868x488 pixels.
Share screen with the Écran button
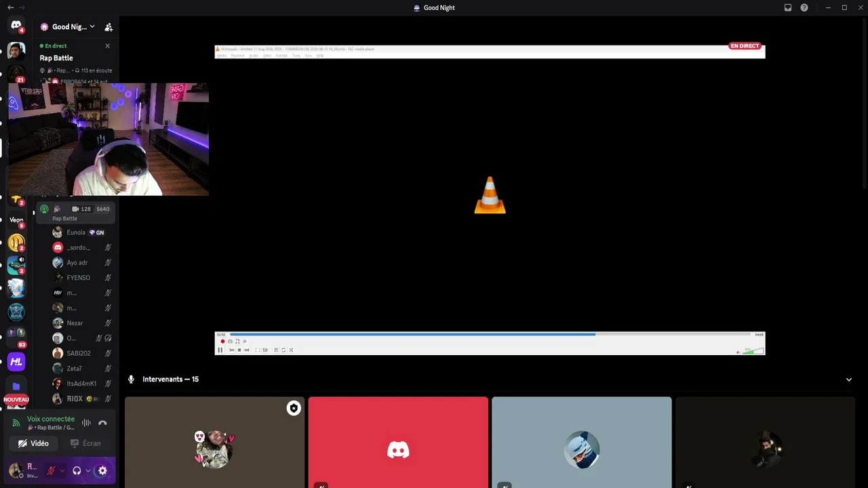[86, 443]
